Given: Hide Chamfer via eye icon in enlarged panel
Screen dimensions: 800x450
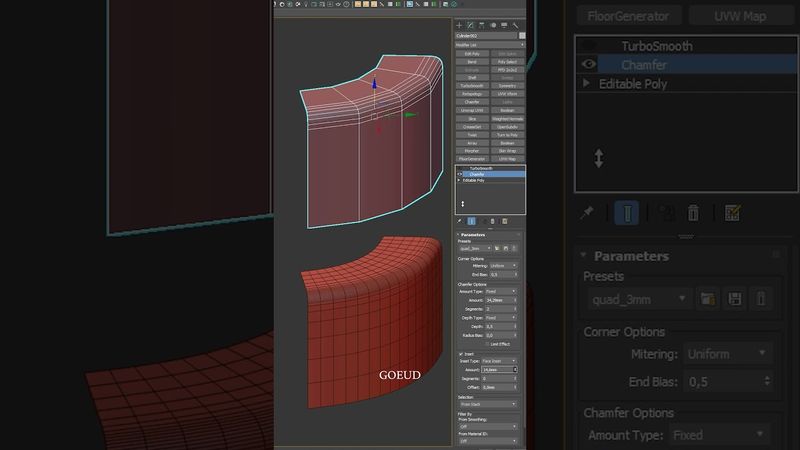Looking at the screenshot, I should (590, 65).
